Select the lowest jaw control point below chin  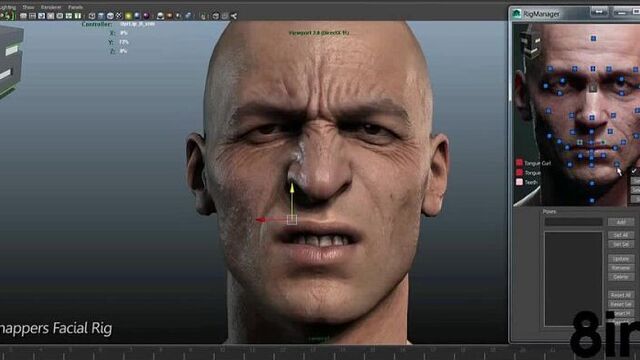592,200
